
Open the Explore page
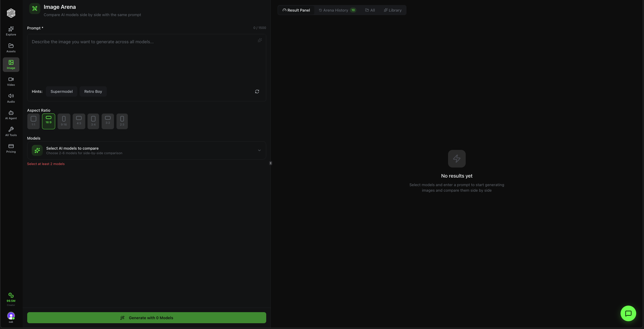tap(11, 30)
